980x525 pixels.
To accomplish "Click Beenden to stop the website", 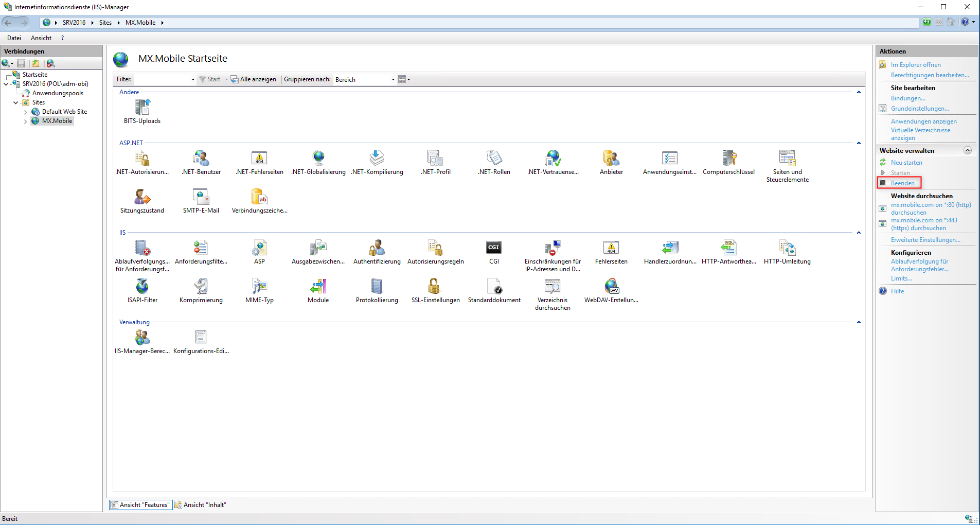I will (x=902, y=183).
